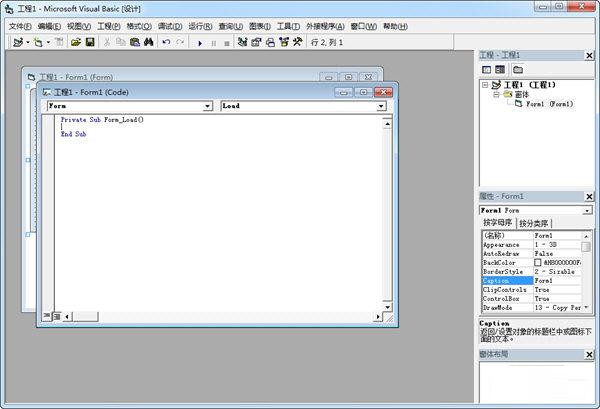Open the Object Browser from toolbar
Screen dimensions: 600x409
click(x=284, y=42)
